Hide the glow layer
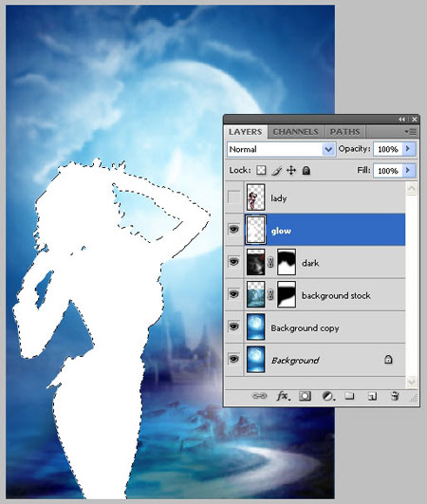 click(233, 229)
